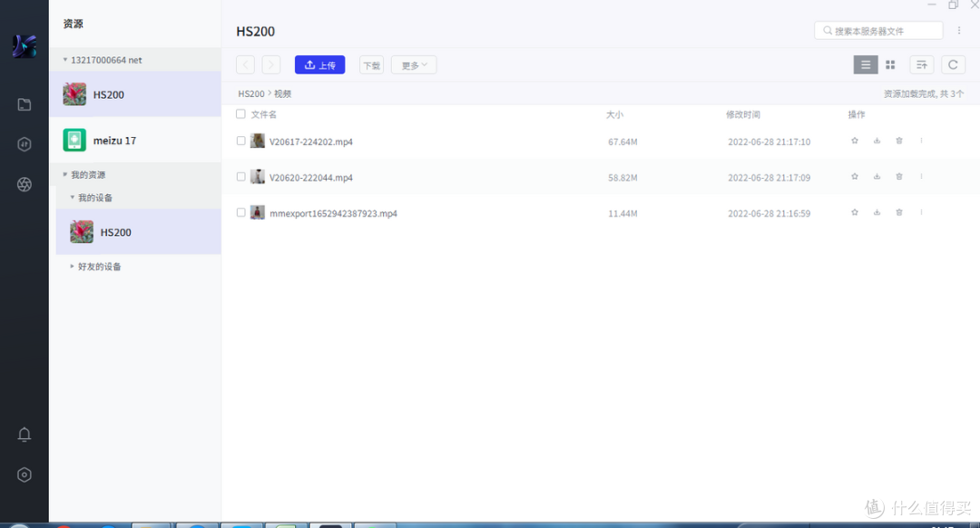Click the app logo at top of sidebar

[24, 46]
